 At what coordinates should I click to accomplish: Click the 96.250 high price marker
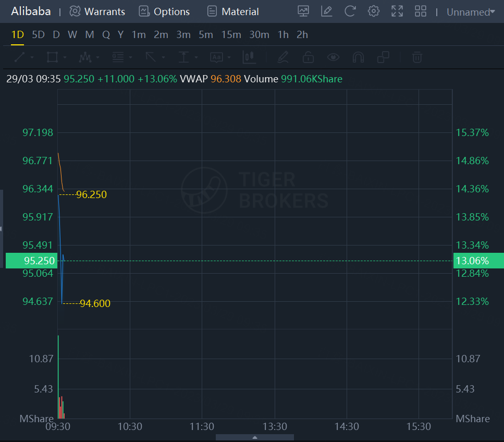(91, 194)
